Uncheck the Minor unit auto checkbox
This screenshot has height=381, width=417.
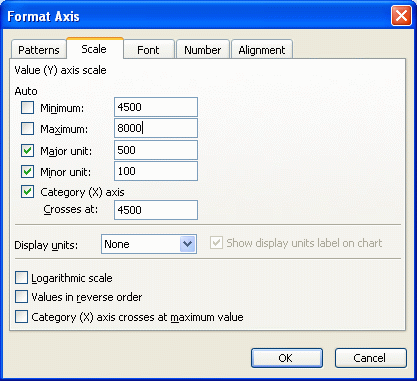27,172
